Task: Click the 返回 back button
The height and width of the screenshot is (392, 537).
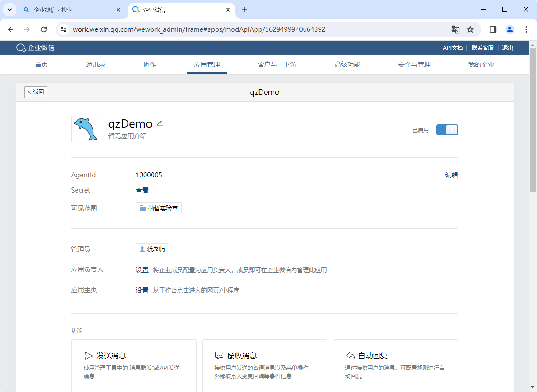Action: 36,92
